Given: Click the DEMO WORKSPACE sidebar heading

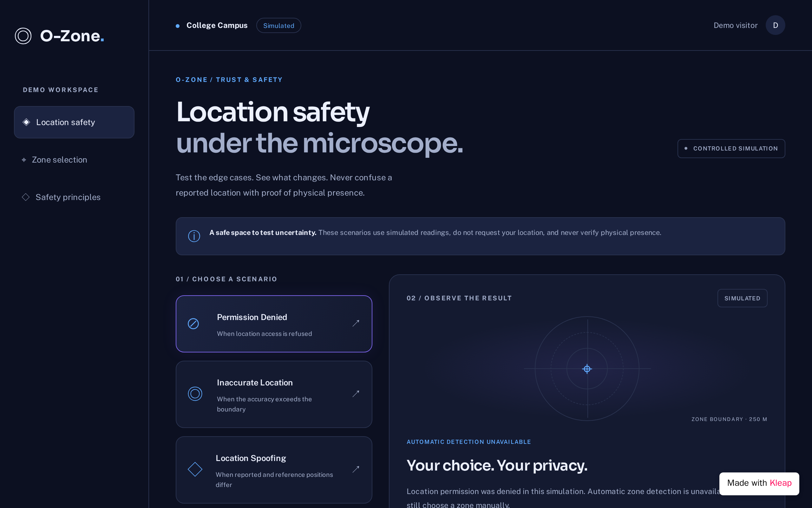Looking at the screenshot, I should click(61, 90).
